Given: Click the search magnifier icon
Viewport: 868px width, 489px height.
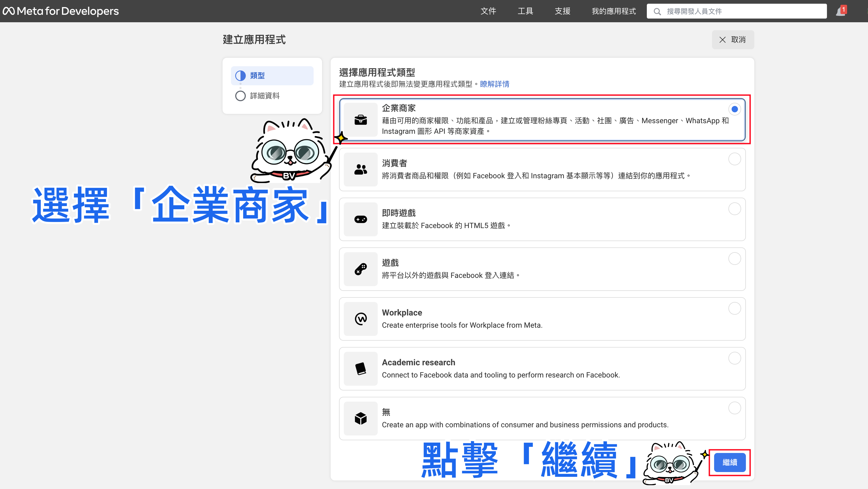Looking at the screenshot, I should tap(657, 11).
